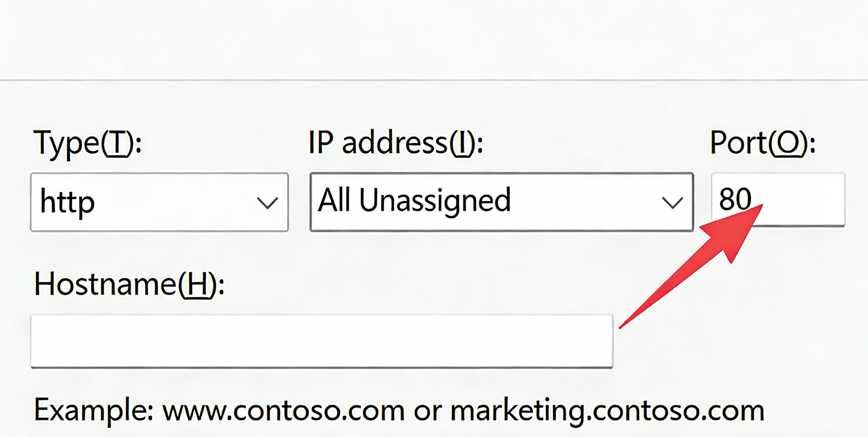868x437 pixels.
Task: Click the IP address(I) label
Action: (396, 143)
